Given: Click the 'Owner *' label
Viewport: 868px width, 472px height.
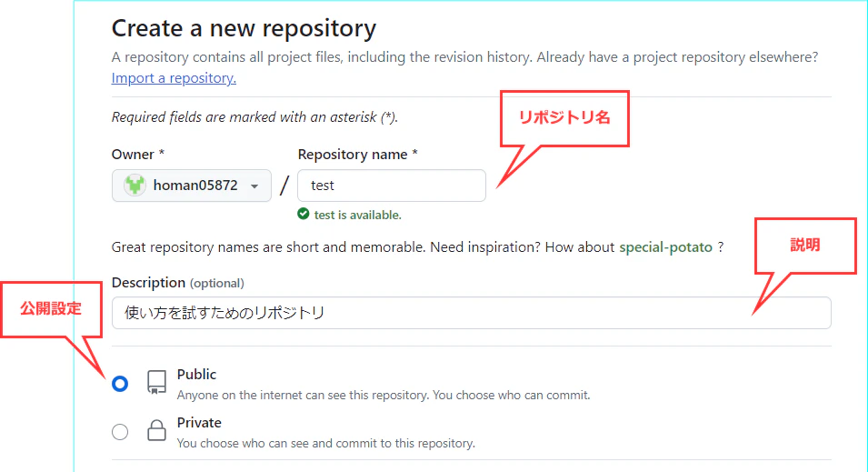Looking at the screenshot, I should coord(138,154).
